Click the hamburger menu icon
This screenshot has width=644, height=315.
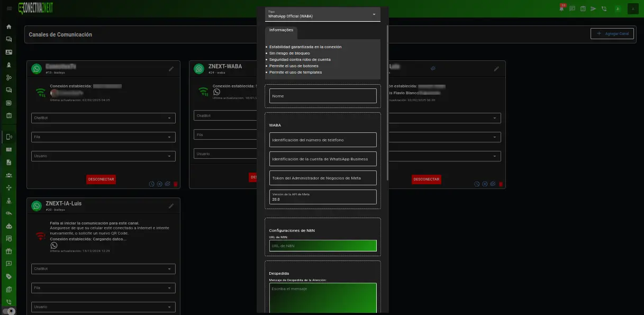(8, 8)
